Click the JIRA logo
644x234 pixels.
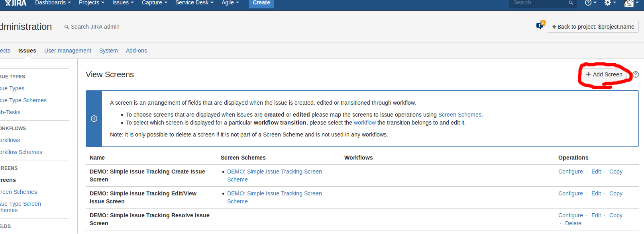point(16,3)
